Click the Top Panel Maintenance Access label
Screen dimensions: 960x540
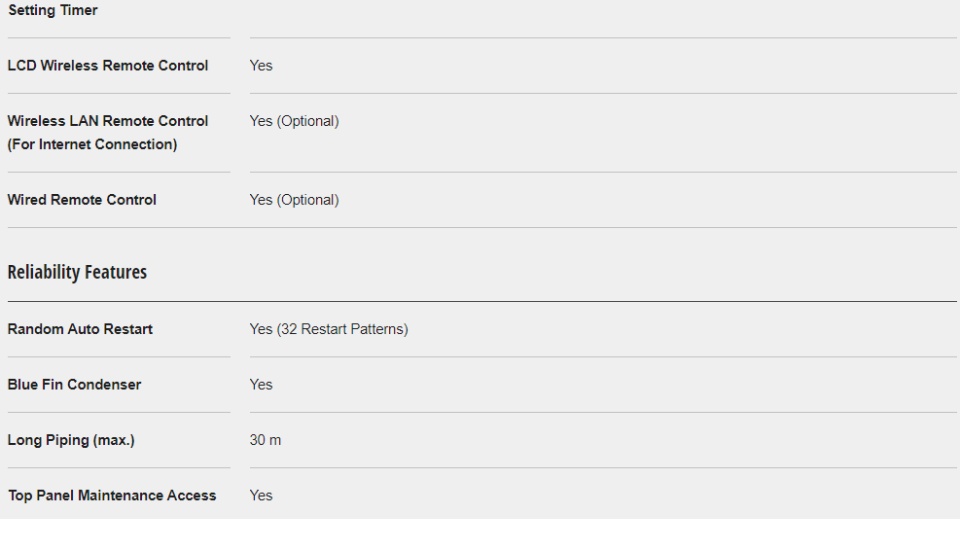112,496
